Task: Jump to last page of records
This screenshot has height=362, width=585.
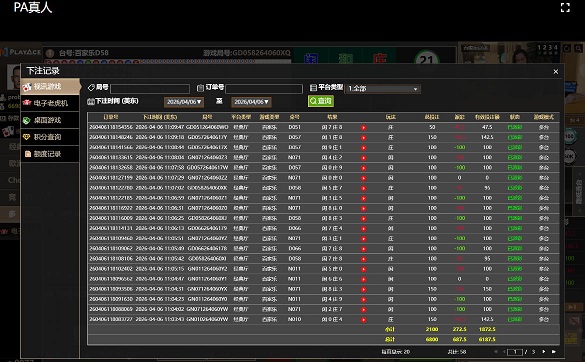Action: pos(554,352)
